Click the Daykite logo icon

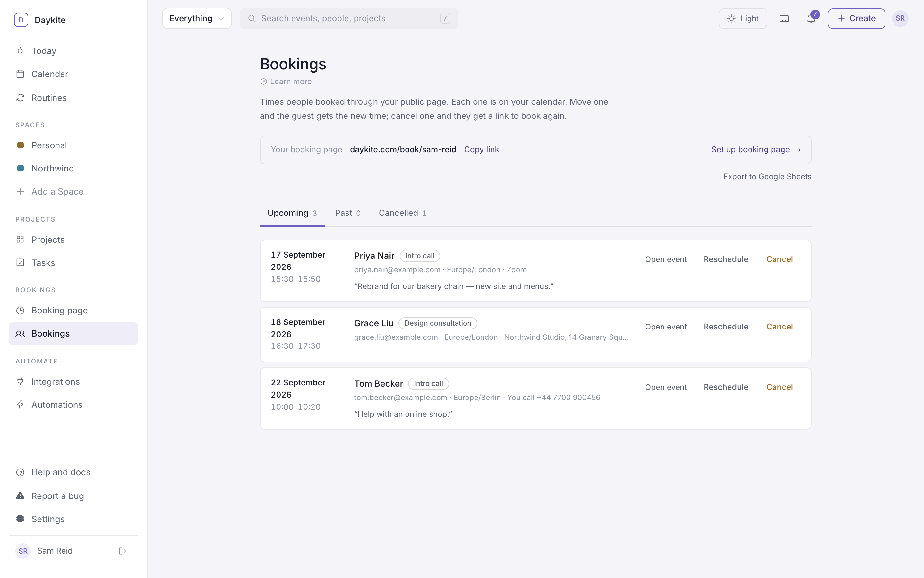21,20
